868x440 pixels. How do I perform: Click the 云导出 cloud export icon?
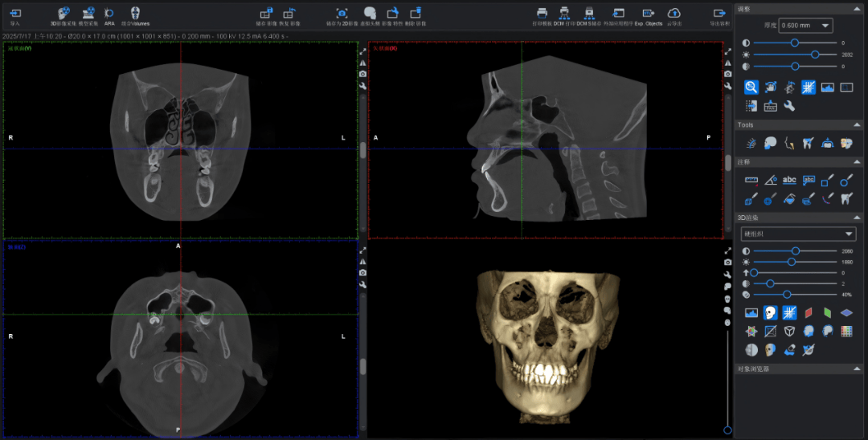pyautogui.click(x=674, y=14)
